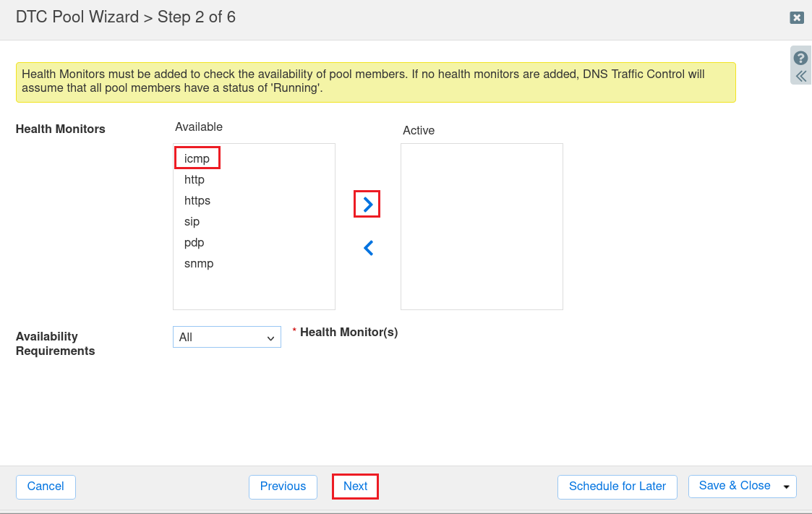Collapse the side panel using double-chevron icon
This screenshot has width=812, height=514.
click(800, 75)
